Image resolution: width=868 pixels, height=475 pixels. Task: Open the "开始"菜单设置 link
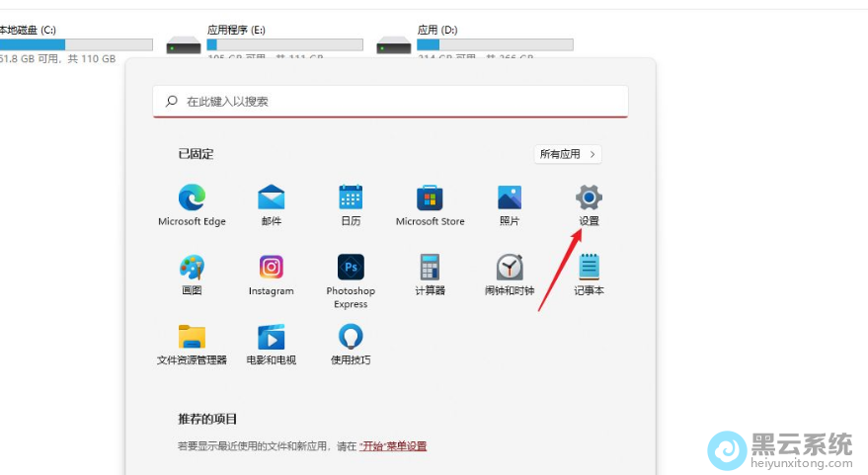pyautogui.click(x=393, y=446)
